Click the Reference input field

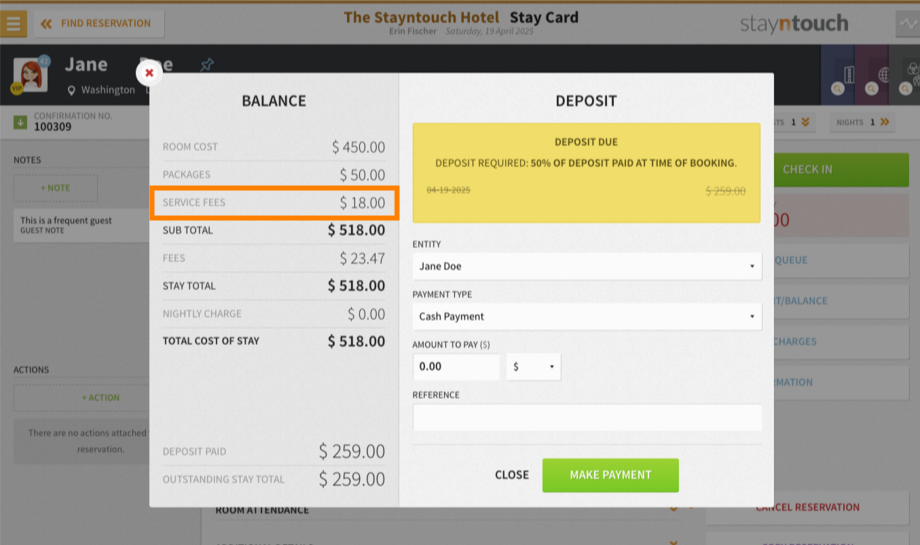587,417
